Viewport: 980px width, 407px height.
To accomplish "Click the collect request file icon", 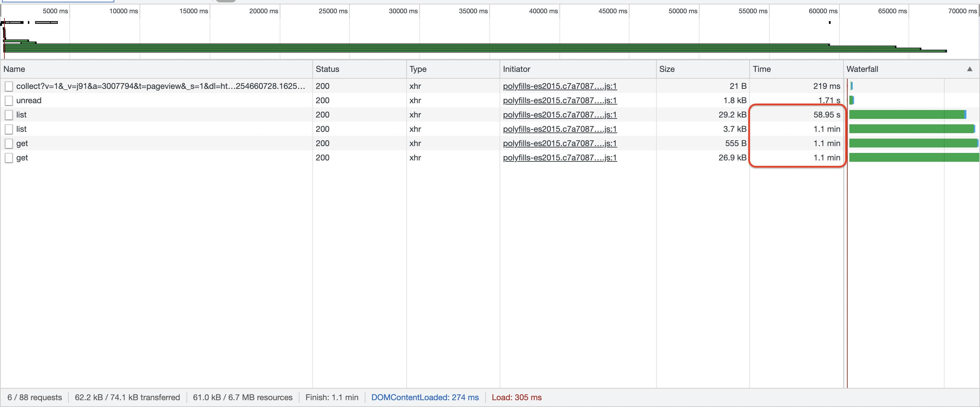I will pyautogui.click(x=9, y=87).
